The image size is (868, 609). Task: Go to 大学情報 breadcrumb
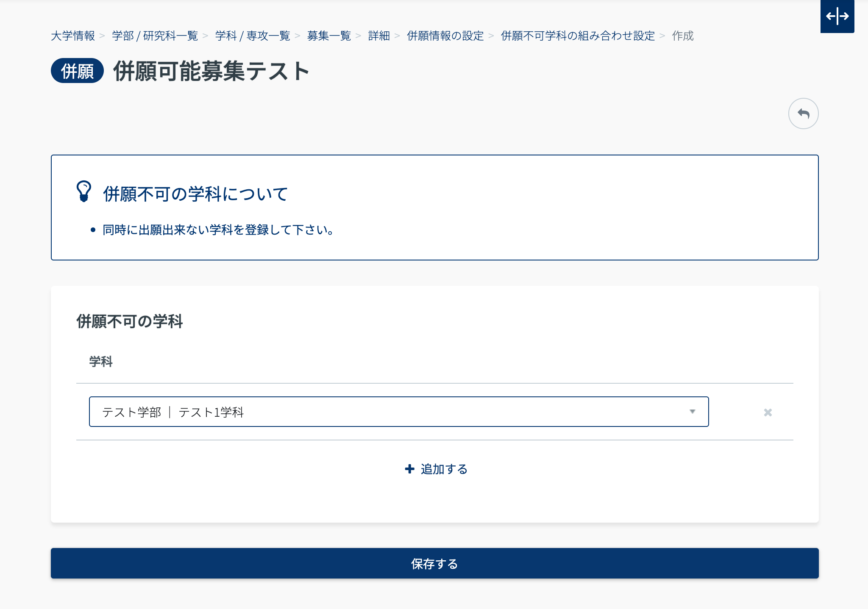(x=73, y=36)
